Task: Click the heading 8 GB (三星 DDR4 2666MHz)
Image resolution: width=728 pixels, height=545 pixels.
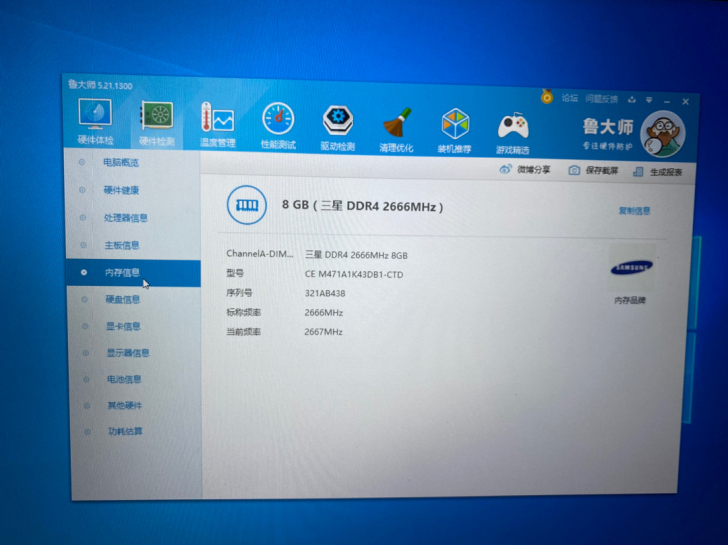Action: pos(363,206)
